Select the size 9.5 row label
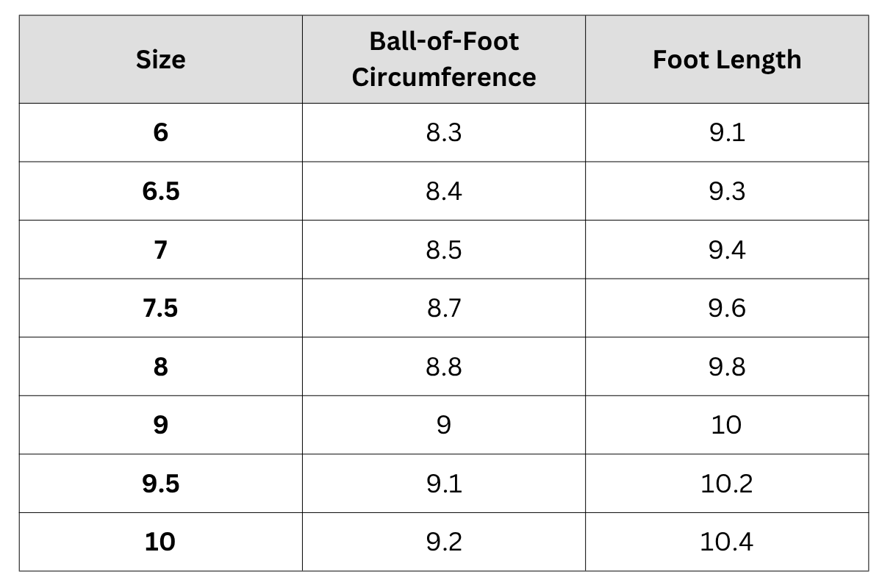The image size is (882, 588). (x=160, y=484)
